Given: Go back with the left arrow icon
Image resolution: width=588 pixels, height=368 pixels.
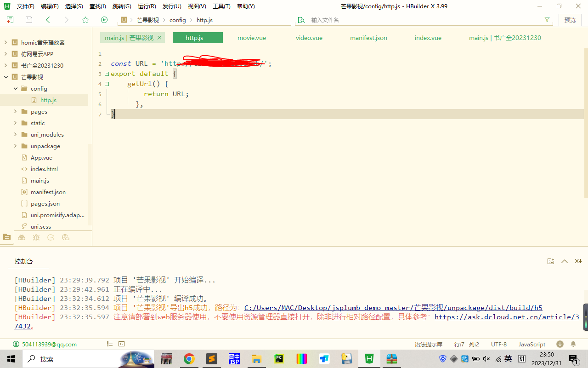Looking at the screenshot, I should pos(48,20).
